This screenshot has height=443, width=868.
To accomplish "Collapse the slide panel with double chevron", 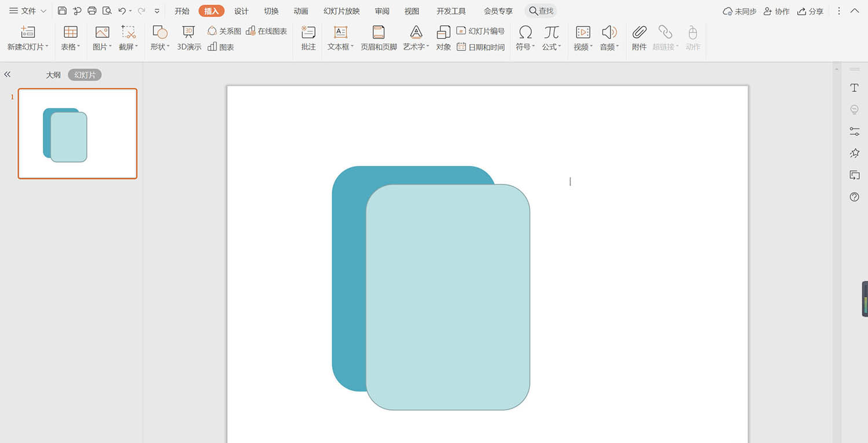I will coord(8,75).
